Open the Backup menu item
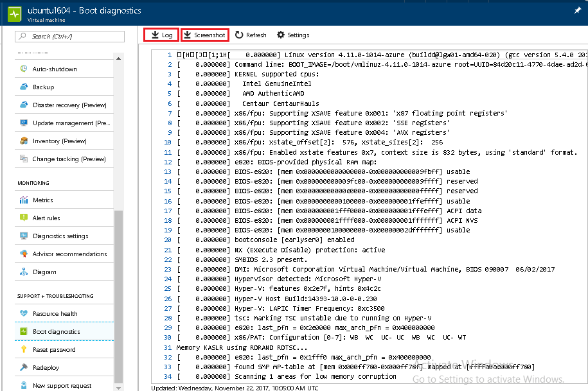The height and width of the screenshot is (391, 588). (x=64, y=87)
